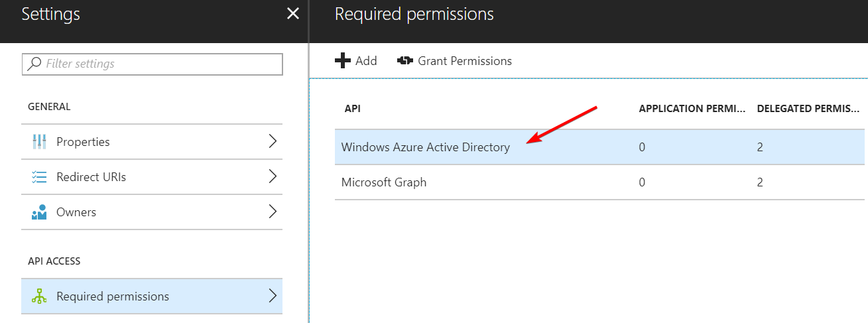The width and height of the screenshot is (868, 323).
Task: Click the magnifier icon in filter box
Action: pos(35,64)
